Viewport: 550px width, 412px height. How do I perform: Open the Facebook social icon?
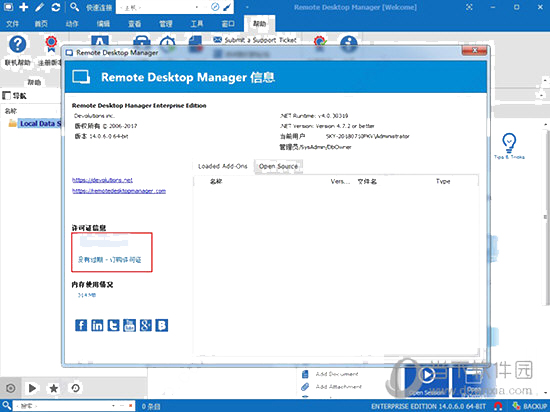pyautogui.click(x=81, y=325)
